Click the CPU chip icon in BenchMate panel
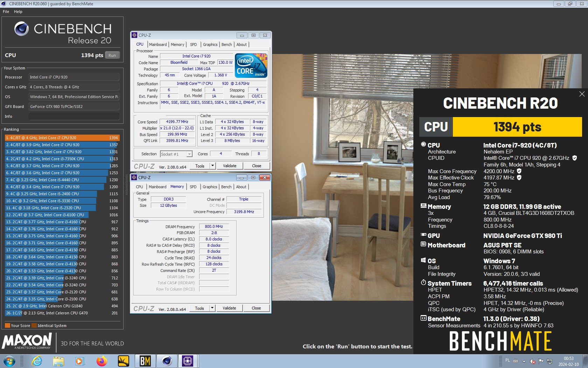The height and width of the screenshot is (368, 588). (x=423, y=144)
